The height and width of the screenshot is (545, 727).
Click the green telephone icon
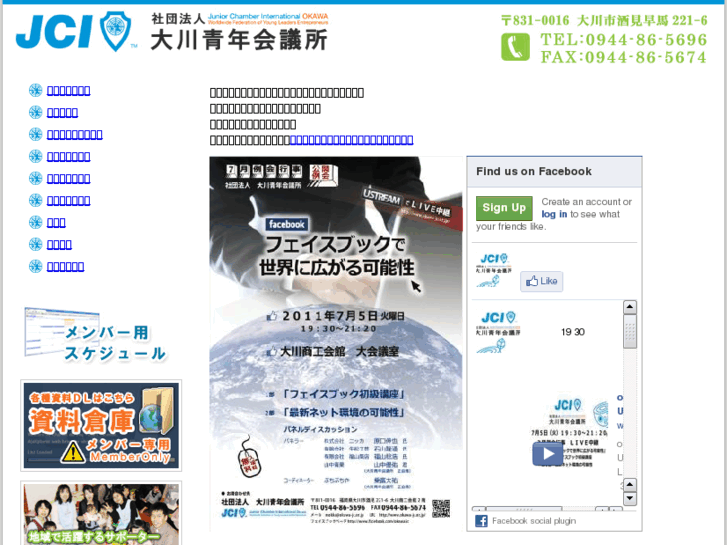click(515, 47)
